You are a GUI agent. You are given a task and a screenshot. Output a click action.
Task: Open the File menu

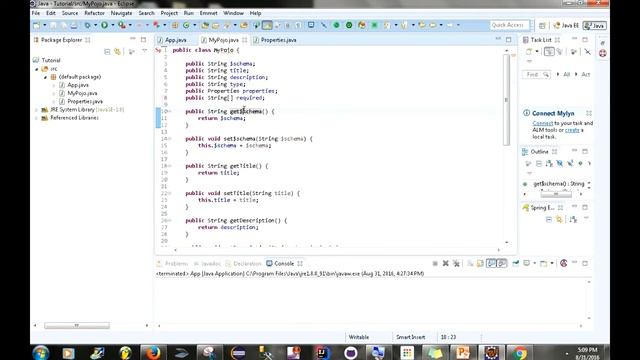point(36,13)
